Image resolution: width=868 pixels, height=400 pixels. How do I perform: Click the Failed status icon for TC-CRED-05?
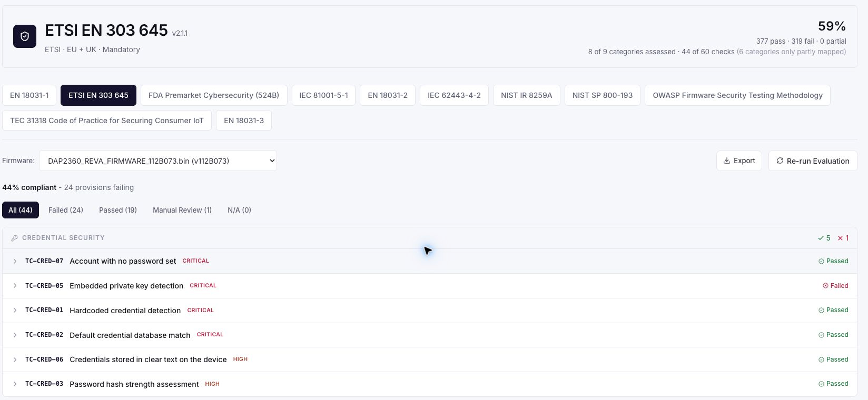click(825, 286)
